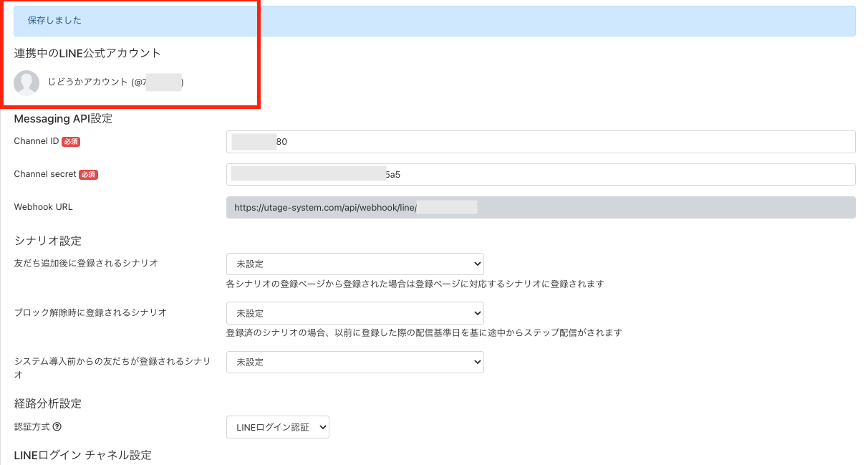The image size is (868, 465).
Task: Click the Messaging API設定 section heading
Action: (x=63, y=119)
